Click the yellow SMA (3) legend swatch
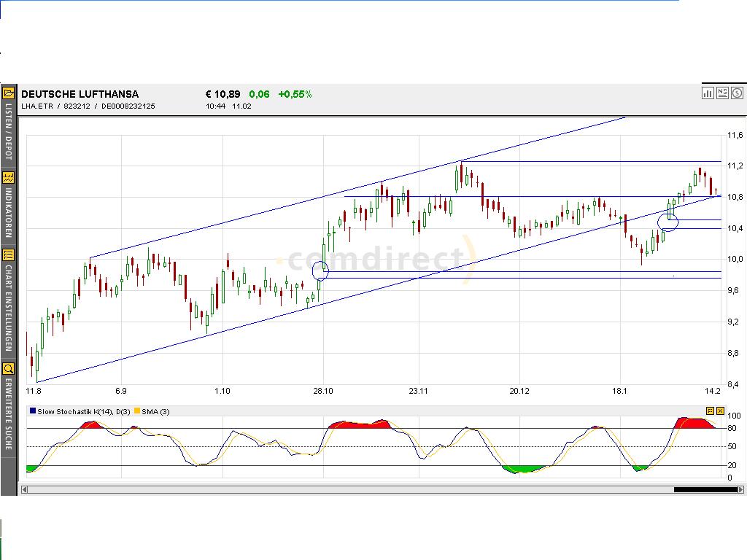 [x=137, y=411]
